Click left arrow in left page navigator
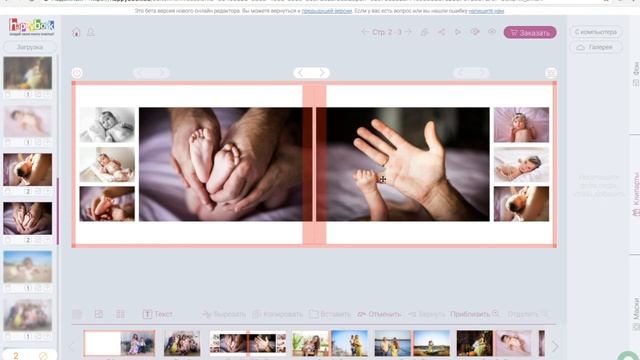Image resolution: width=640 pixels, height=360 pixels. point(140,73)
